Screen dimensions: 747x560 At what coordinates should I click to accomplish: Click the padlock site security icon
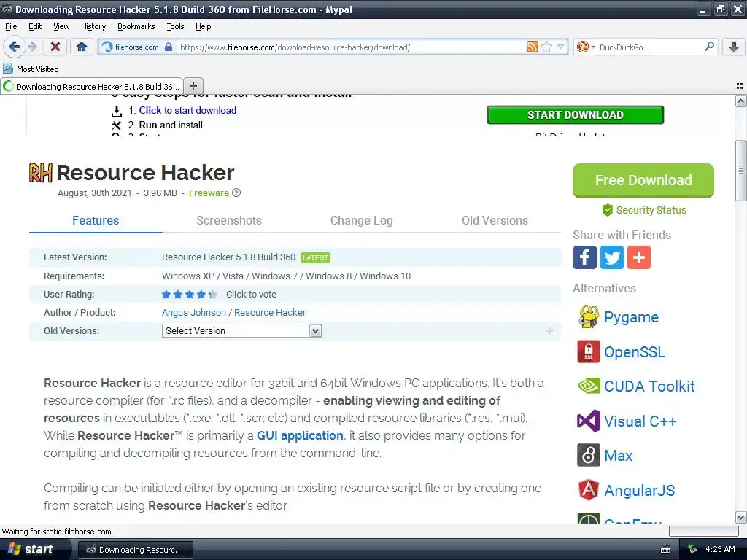click(x=169, y=47)
